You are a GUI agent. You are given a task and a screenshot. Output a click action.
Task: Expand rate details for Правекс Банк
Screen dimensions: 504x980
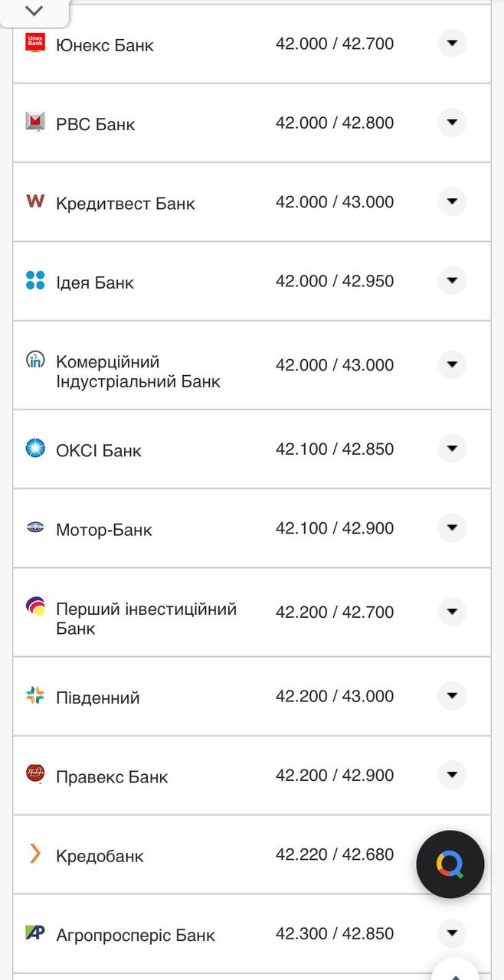pos(452,775)
